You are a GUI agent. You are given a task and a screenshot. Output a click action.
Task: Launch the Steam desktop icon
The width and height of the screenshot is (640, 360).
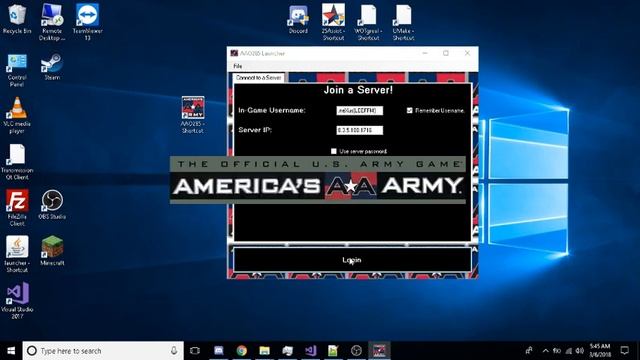[52, 67]
